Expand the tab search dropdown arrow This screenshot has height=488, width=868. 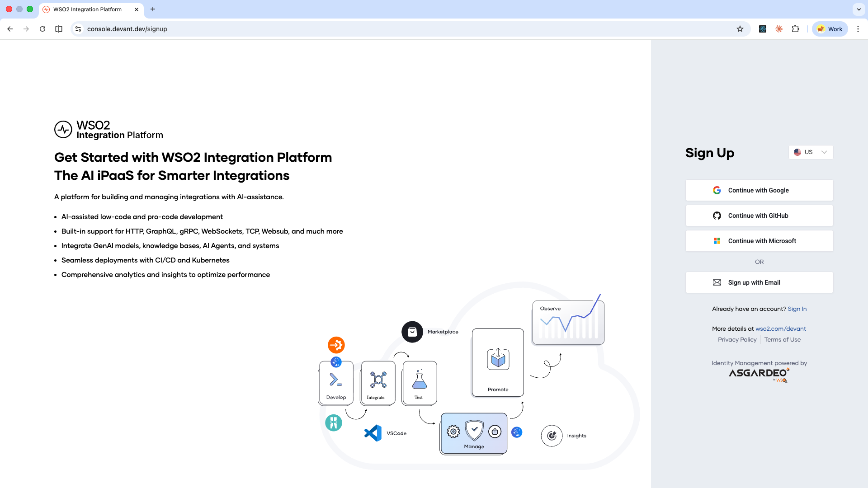tap(859, 9)
